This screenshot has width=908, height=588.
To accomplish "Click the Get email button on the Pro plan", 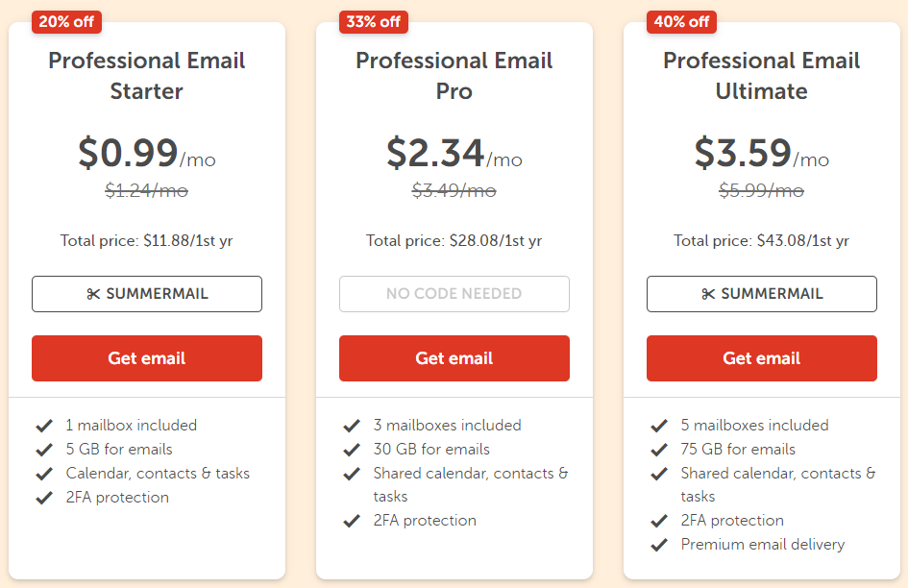I will coord(454,357).
